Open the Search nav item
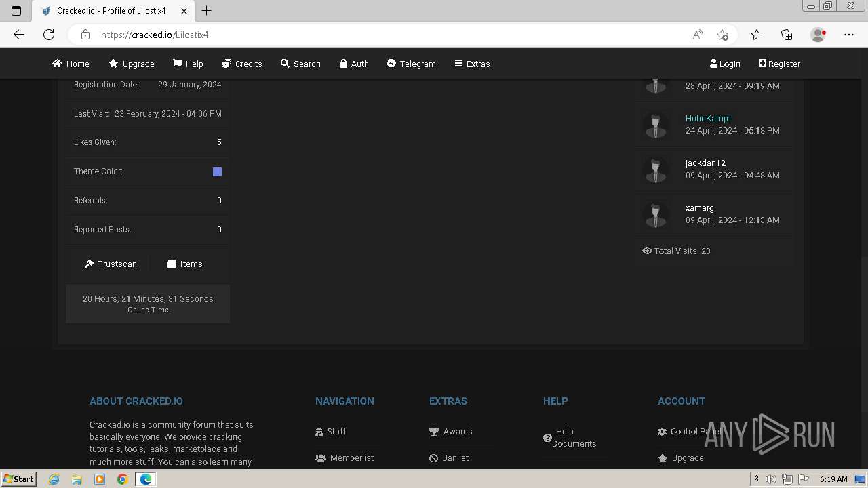Image resolution: width=868 pixels, height=488 pixels. [300, 64]
